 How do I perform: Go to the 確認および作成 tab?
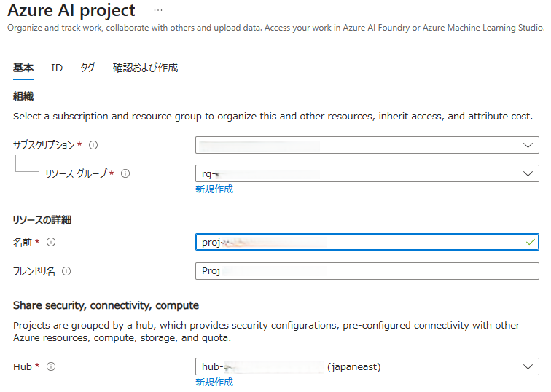145,68
